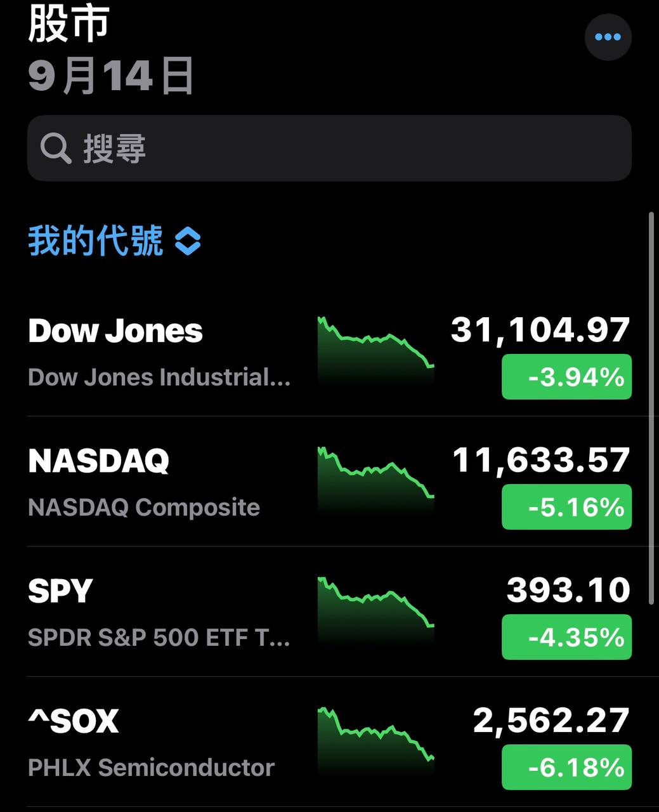View the SPY sparkline chart
The height and width of the screenshot is (812, 659).
pyautogui.click(x=376, y=610)
